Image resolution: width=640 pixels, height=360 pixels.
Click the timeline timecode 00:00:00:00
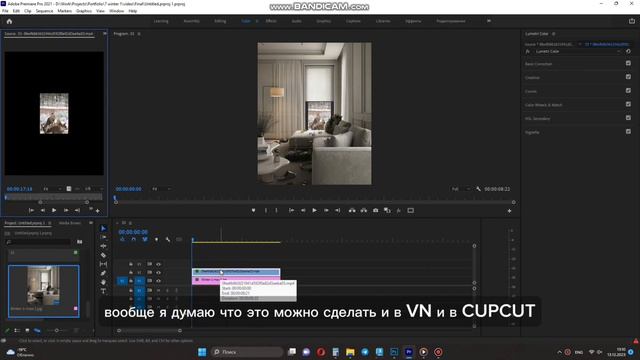tap(133, 232)
